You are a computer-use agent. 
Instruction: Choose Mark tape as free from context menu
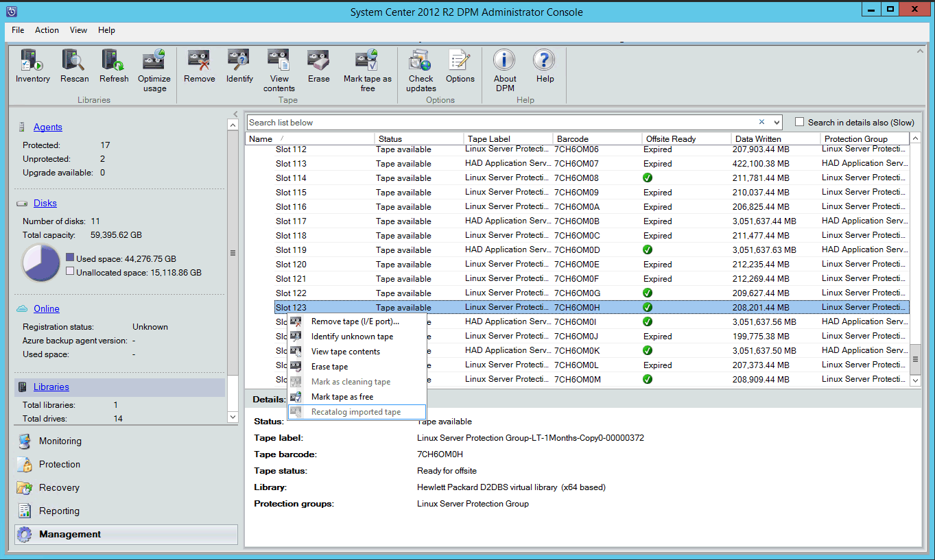pyautogui.click(x=357, y=397)
